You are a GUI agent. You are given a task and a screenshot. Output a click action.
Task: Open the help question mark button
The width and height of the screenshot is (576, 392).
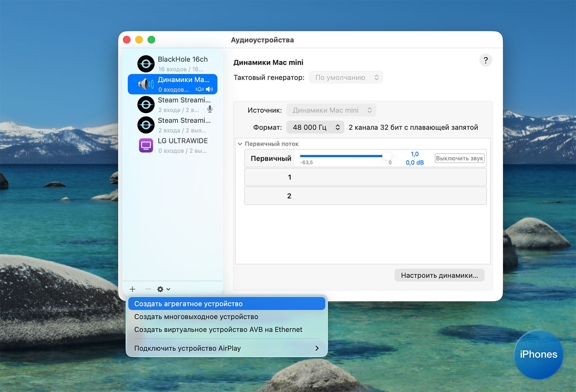(485, 60)
